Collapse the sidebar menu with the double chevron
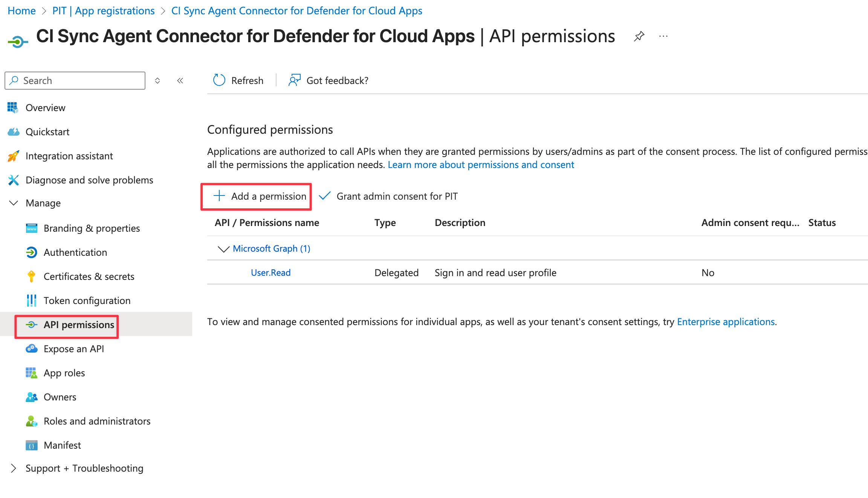 [180, 81]
